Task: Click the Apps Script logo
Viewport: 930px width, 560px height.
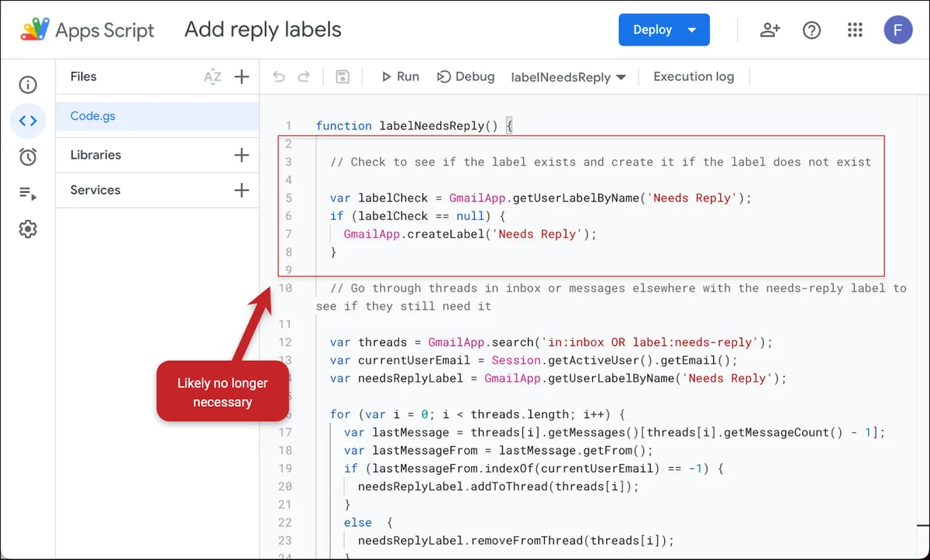Action: pos(34,30)
